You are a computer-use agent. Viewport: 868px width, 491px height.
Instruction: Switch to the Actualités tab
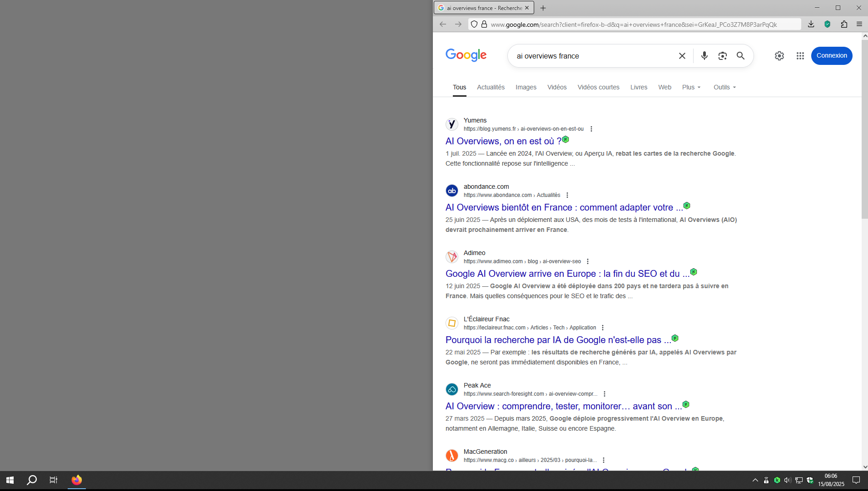[491, 87]
